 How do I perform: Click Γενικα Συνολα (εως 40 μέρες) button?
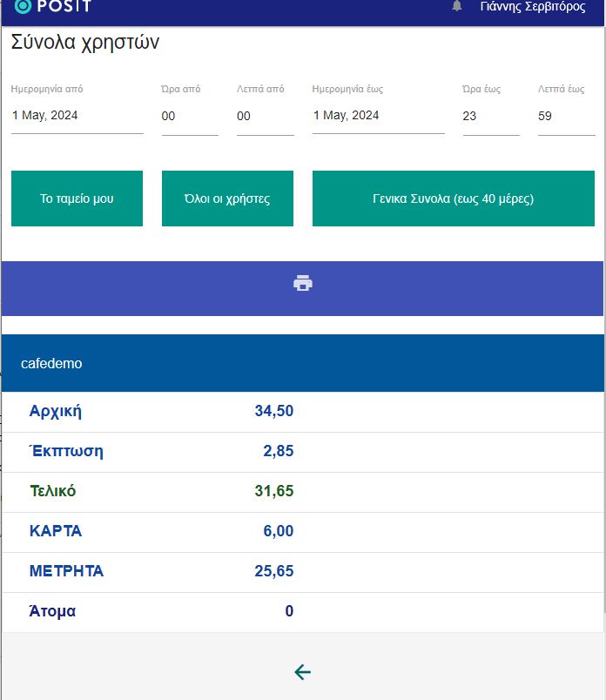[454, 199]
